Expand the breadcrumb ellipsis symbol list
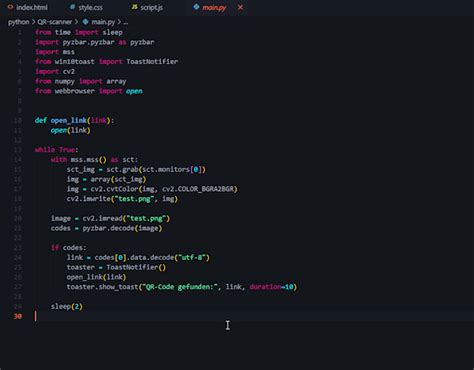Image resolution: width=474 pixels, height=370 pixels. [x=125, y=22]
